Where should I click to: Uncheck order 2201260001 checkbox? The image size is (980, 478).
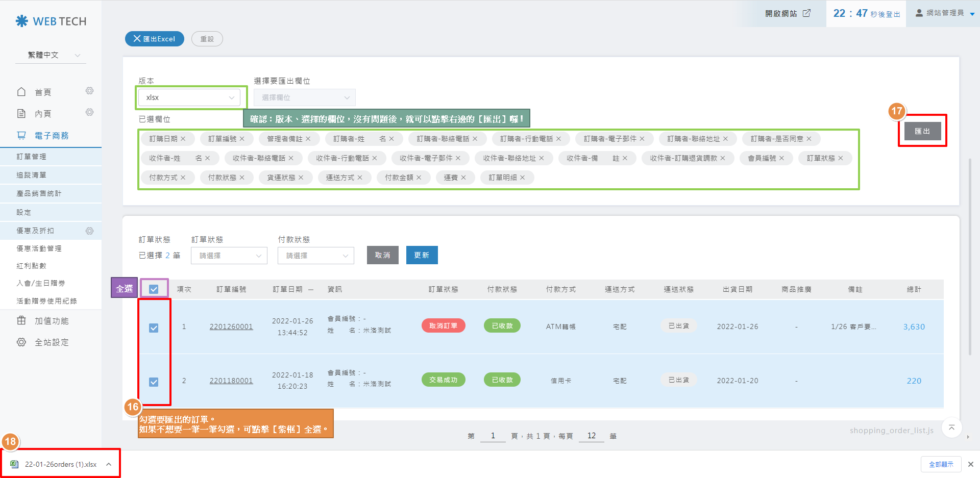tap(154, 328)
